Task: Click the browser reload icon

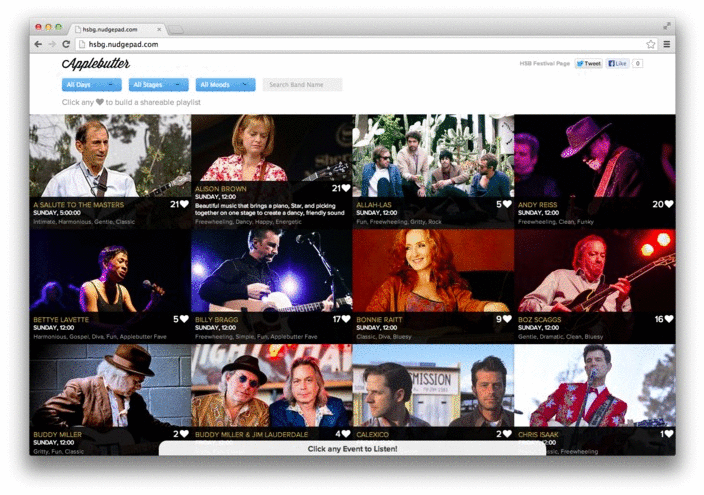Action: pos(66,44)
